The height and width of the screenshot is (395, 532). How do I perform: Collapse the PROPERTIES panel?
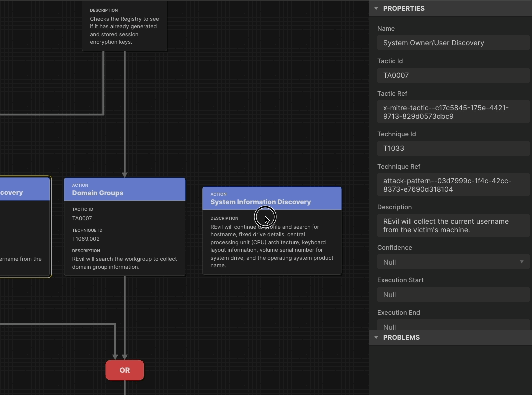coord(376,8)
